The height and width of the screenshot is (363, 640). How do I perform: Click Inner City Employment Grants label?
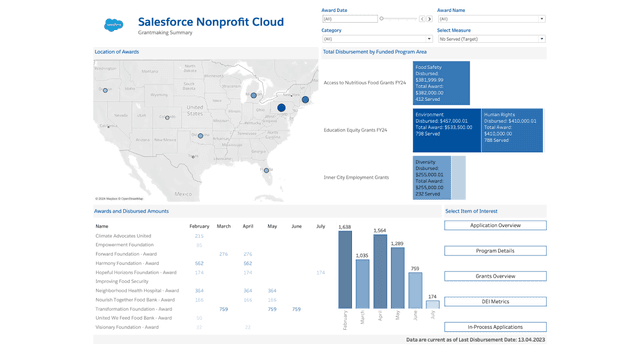point(356,178)
